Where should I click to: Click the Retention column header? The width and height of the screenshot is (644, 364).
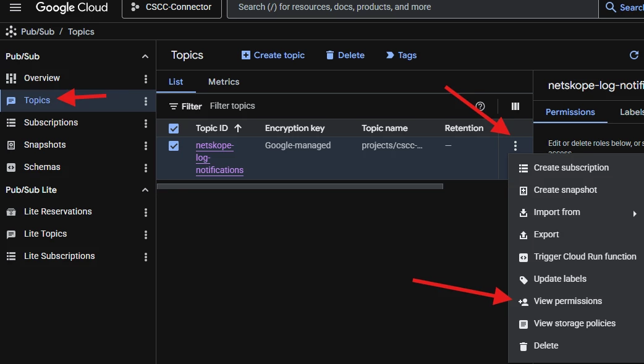(464, 128)
